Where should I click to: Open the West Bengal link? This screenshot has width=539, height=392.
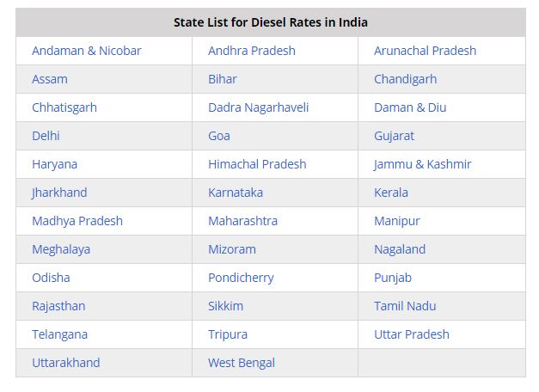241,363
